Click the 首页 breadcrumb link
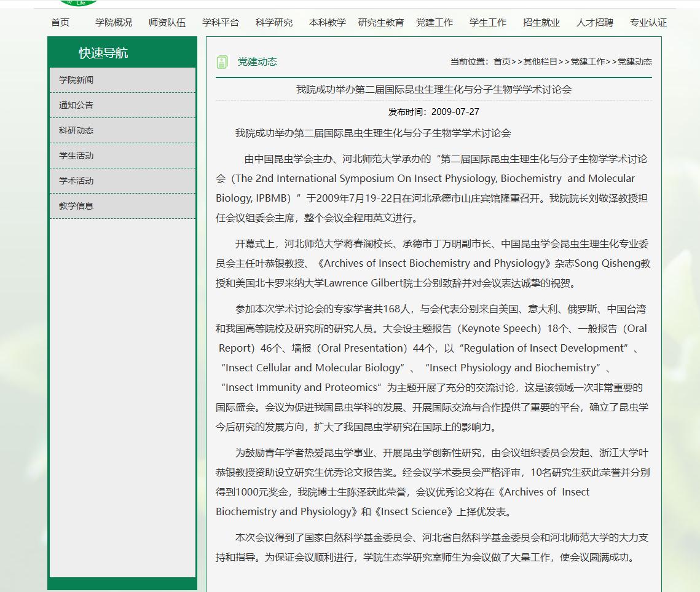700x592 pixels. (501, 61)
